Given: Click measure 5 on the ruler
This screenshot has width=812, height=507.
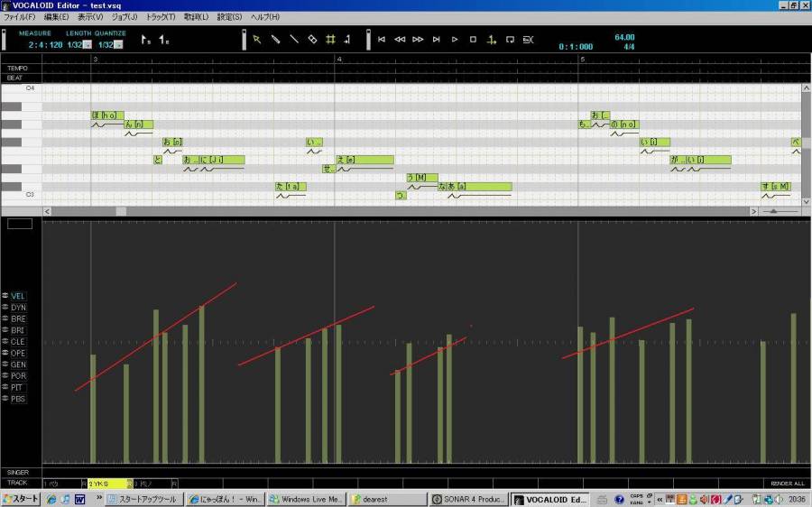Looking at the screenshot, I should pos(583,59).
